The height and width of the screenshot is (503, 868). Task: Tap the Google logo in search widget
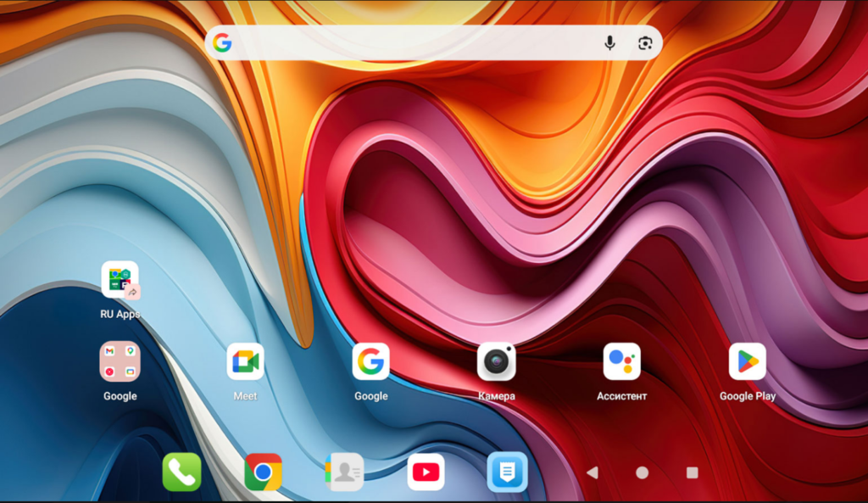click(x=222, y=43)
